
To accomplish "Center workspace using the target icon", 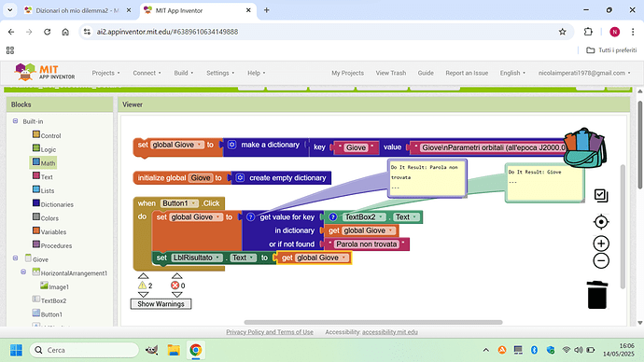I will pos(601,222).
